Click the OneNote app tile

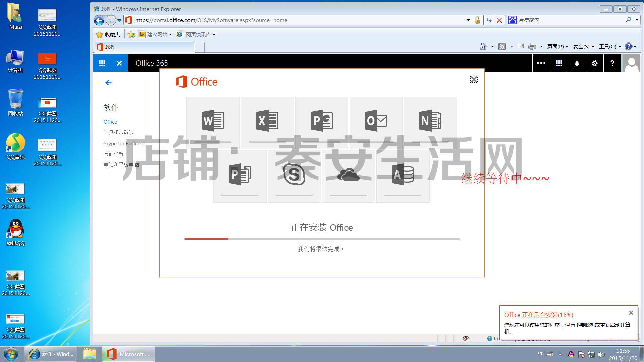430,122
